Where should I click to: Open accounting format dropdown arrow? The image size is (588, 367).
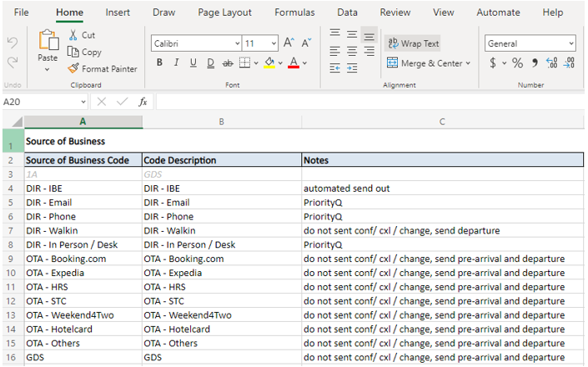(505, 63)
